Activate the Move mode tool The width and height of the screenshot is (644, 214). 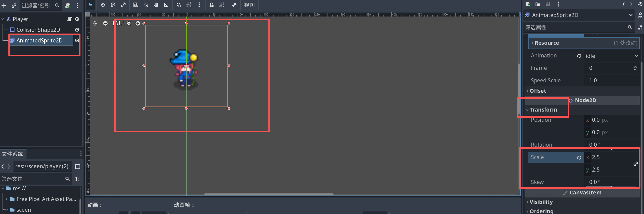click(103, 5)
